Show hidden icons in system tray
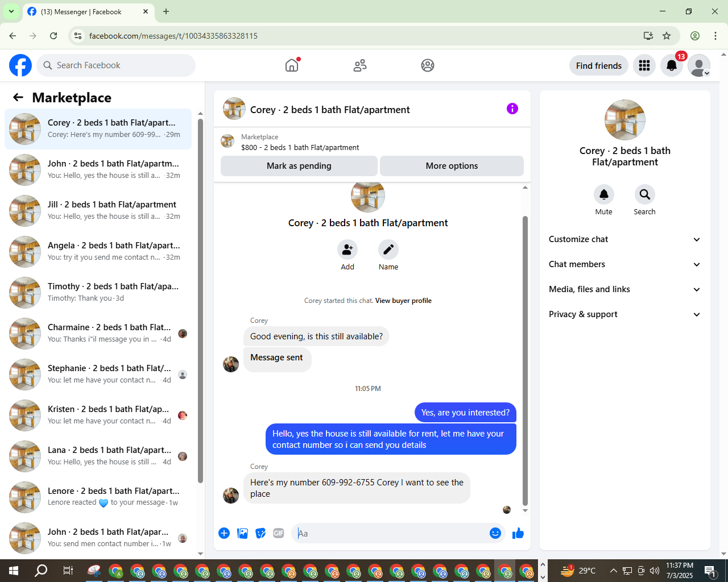This screenshot has height=582, width=728. pyautogui.click(x=613, y=571)
